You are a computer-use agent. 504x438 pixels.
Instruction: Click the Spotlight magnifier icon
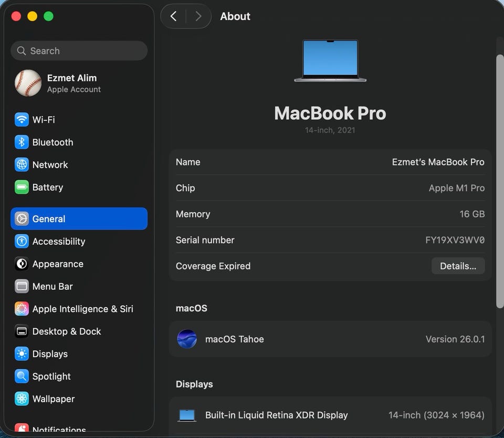click(x=22, y=376)
